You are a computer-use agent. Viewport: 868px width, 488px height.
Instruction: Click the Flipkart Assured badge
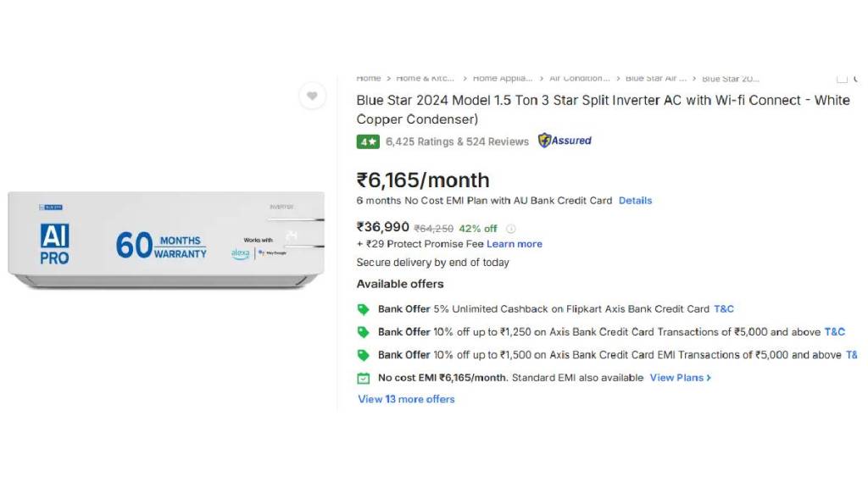click(565, 141)
